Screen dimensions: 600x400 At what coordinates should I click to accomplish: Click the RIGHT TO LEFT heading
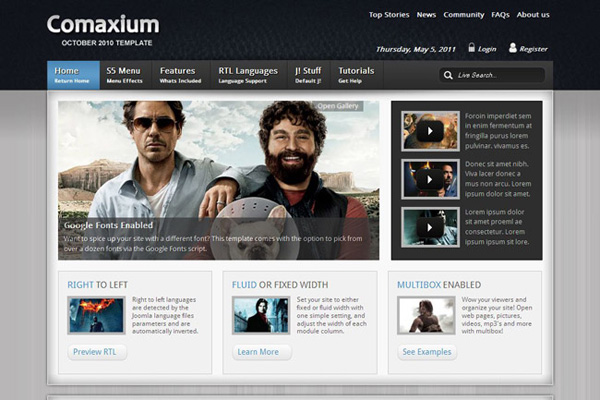(x=98, y=285)
